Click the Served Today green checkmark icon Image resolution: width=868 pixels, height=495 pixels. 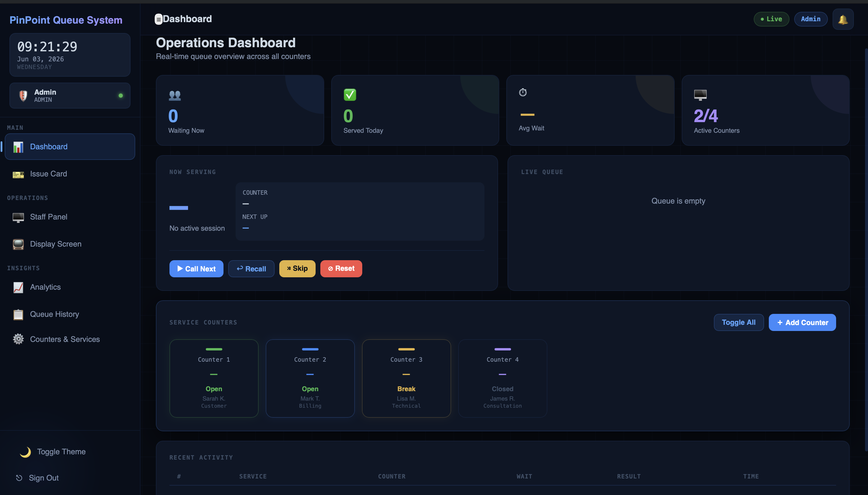[x=350, y=95]
